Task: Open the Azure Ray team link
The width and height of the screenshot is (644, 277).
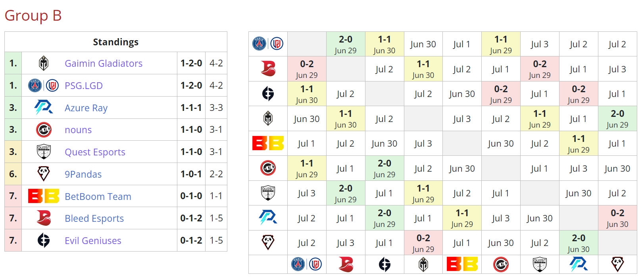Action: tap(86, 108)
